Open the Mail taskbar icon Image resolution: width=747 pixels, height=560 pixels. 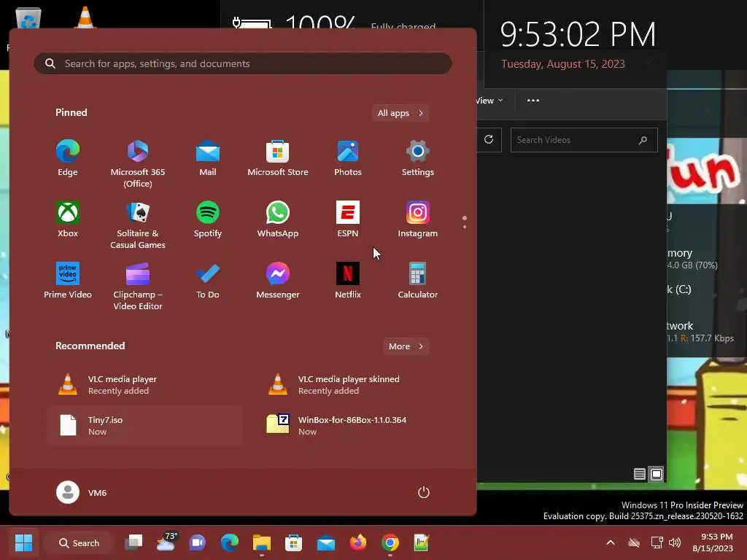pos(326,542)
